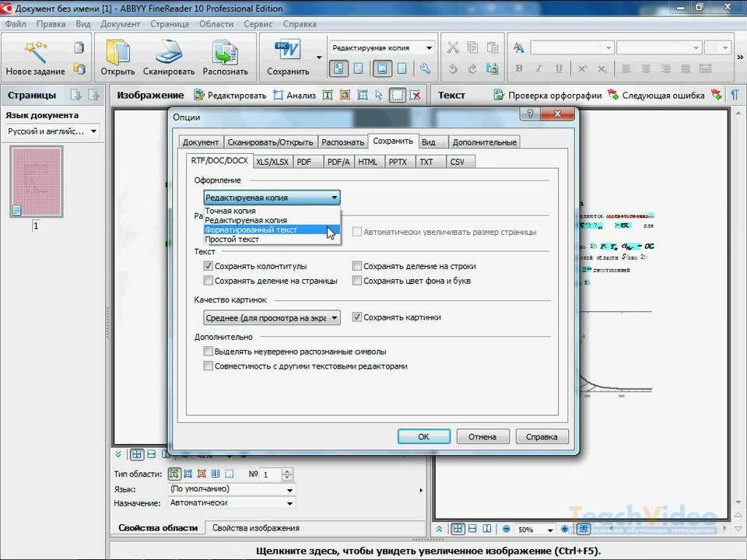This screenshot has height=560, width=747.
Task: Select page 1 thumbnail in Страницы panel
Action: [x=37, y=181]
